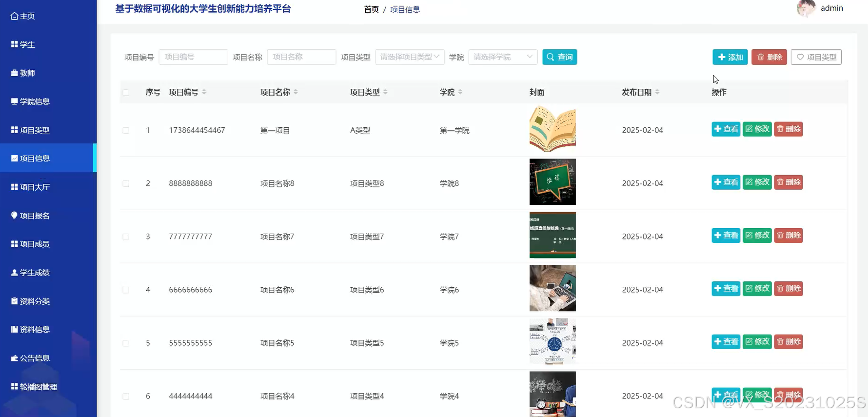Screen dimensions: 868x417
Task: Sort by the 发布日期 column arrows
Action: (657, 92)
